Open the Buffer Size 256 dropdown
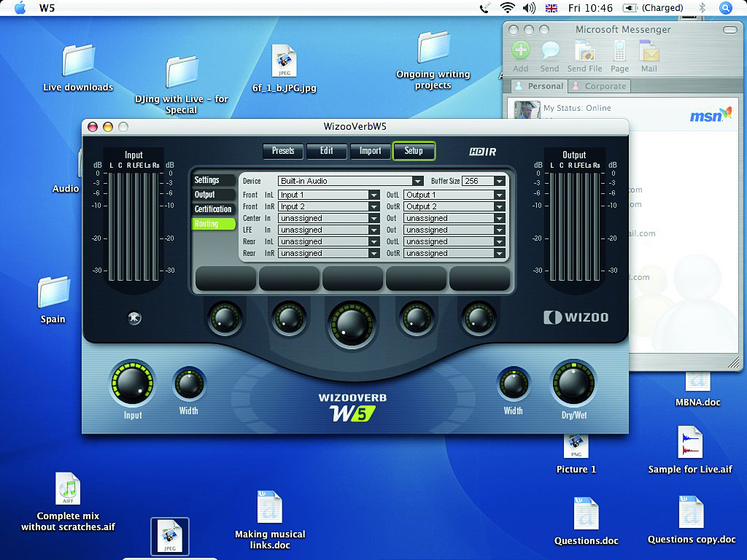 484,181
